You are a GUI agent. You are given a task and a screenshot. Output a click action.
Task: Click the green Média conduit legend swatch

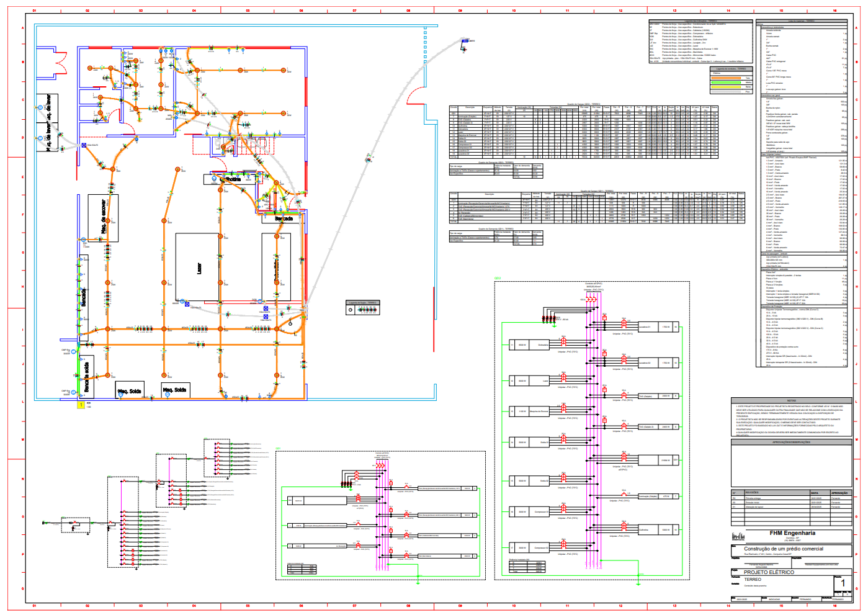(x=727, y=82)
